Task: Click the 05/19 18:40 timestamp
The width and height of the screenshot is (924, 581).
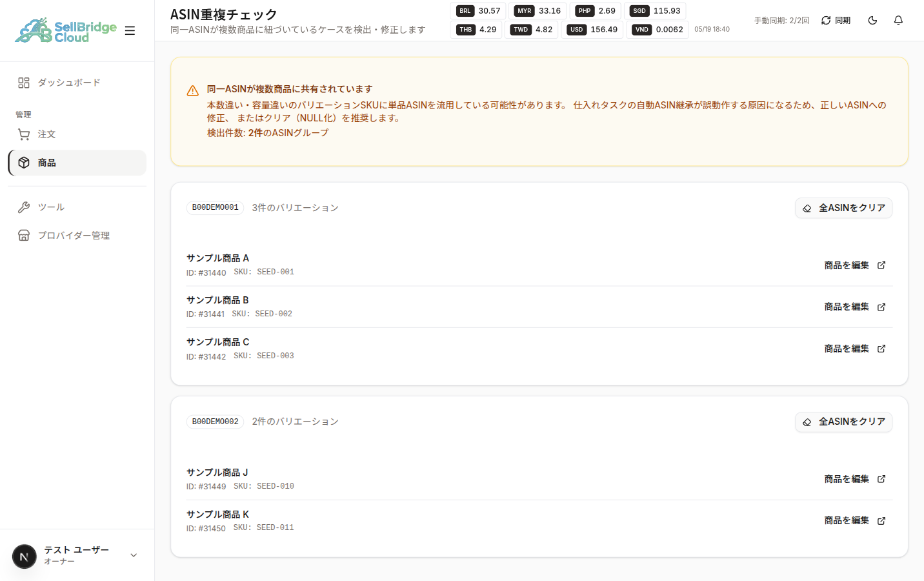Action: (712, 30)
